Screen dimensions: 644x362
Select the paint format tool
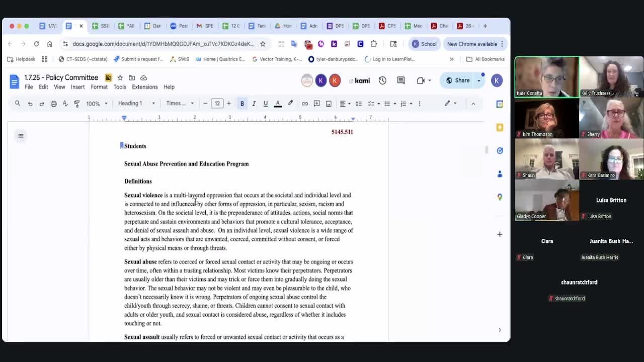pyautogui.click(x=77, y=104)
